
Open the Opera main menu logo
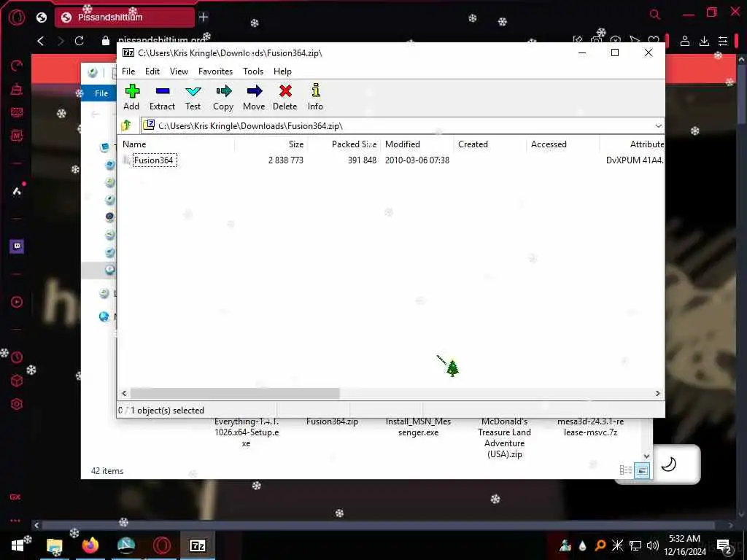pyautogui.click(x=17, y=17)
